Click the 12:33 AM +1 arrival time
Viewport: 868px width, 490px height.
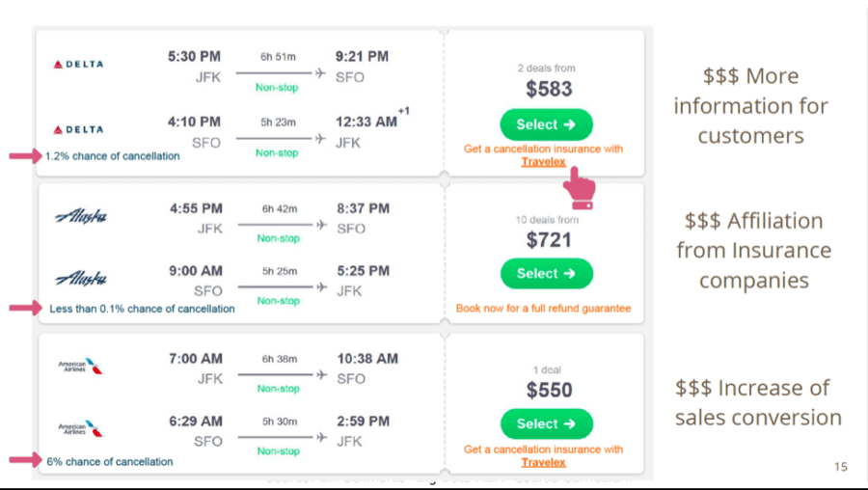click(372, 120)
